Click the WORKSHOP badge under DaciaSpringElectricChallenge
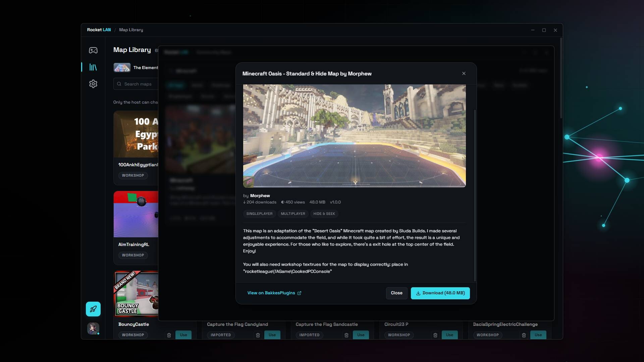 click(488, 335)
